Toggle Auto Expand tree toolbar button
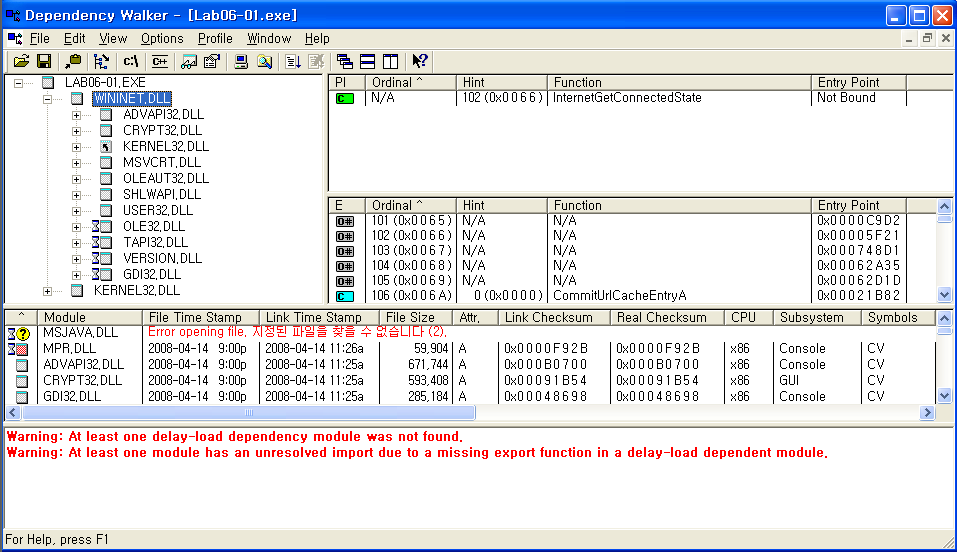Screen dimensions: 957x552 coord(101,61)
